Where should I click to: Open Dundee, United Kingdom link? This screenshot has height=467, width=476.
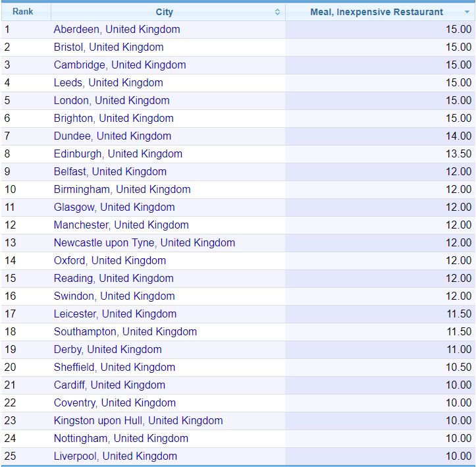click(x=113, y=136)
